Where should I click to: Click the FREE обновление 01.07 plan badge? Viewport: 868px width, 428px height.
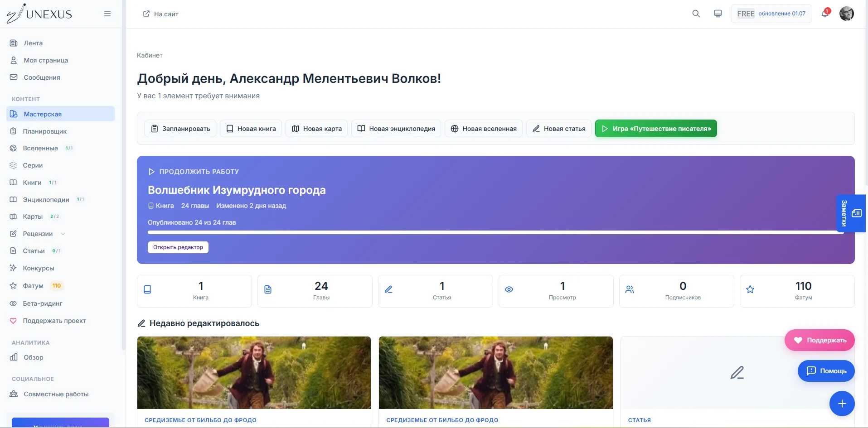[x=771, y=14]
